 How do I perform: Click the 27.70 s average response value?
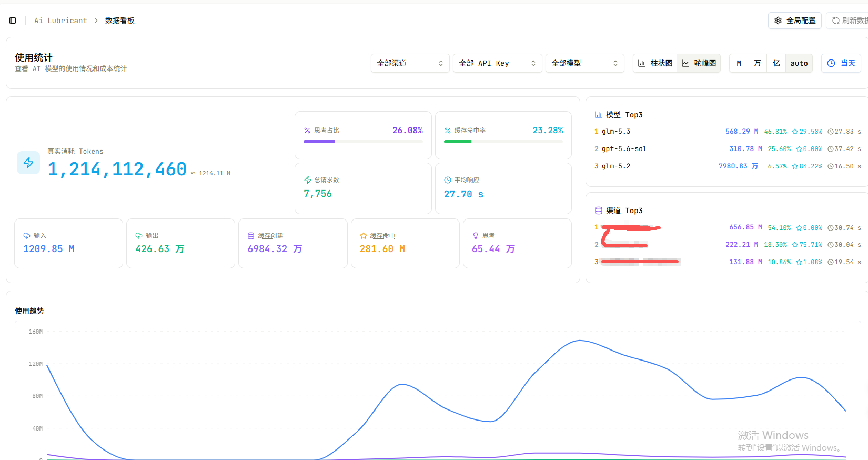pyautogui.click(x=463, y=194)
